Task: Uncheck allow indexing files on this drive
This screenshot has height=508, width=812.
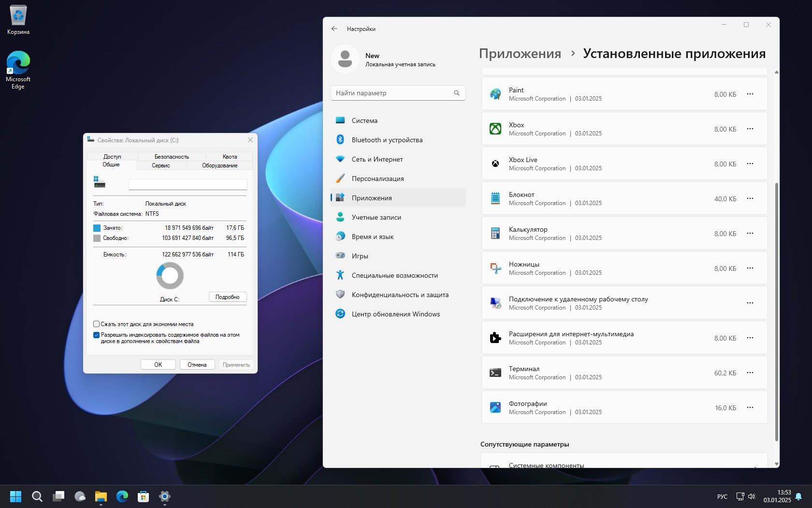Action: pyautogui.click(x=96, y=335)
